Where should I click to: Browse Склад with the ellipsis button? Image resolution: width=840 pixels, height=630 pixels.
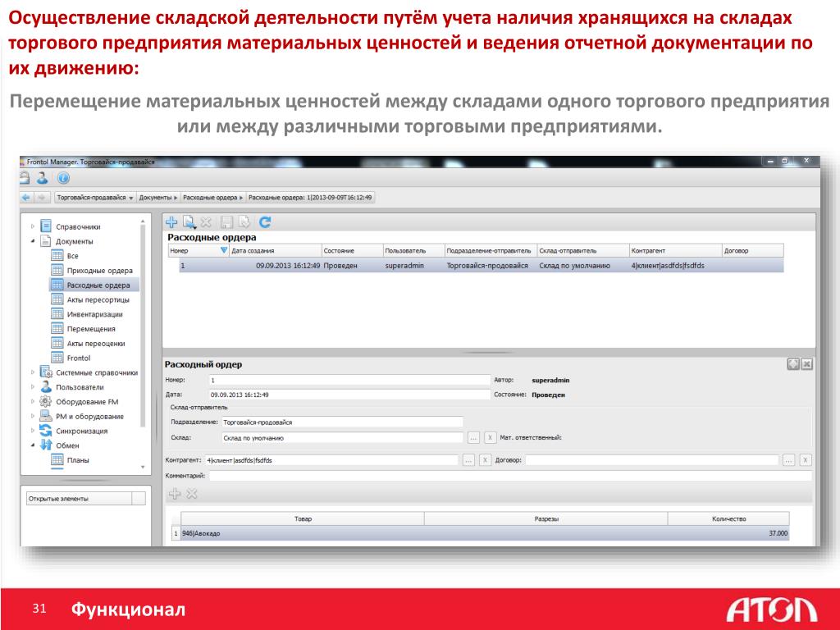(x=473, y=438)
